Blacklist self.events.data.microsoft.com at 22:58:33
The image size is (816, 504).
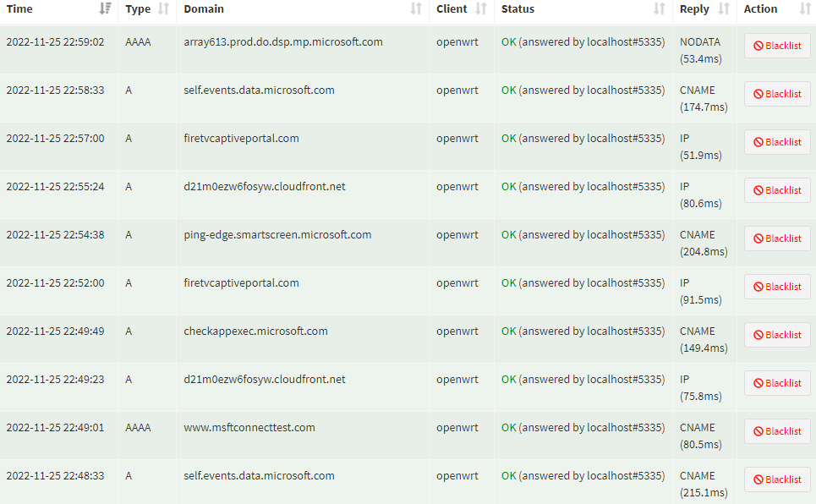tap(777, 94)
